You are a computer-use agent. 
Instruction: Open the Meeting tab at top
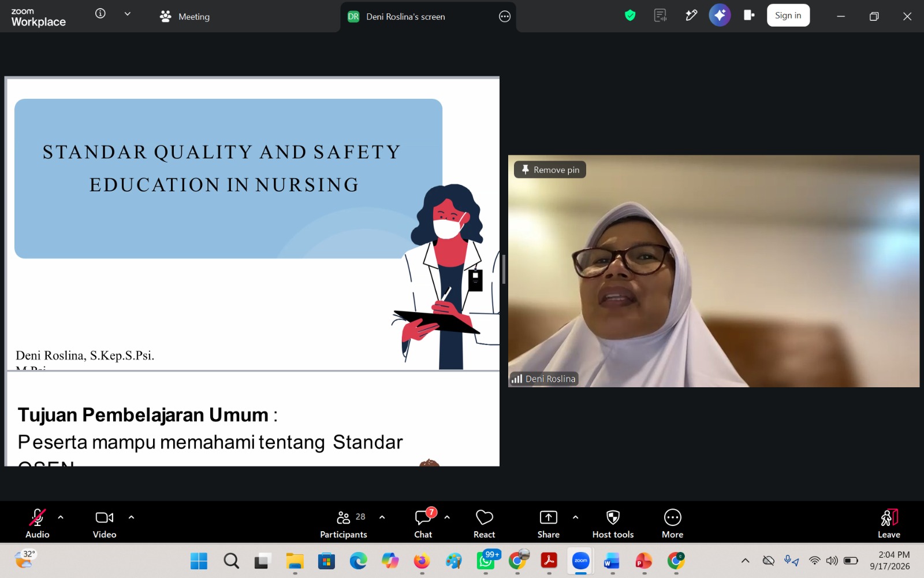click(x=185, y=17)
